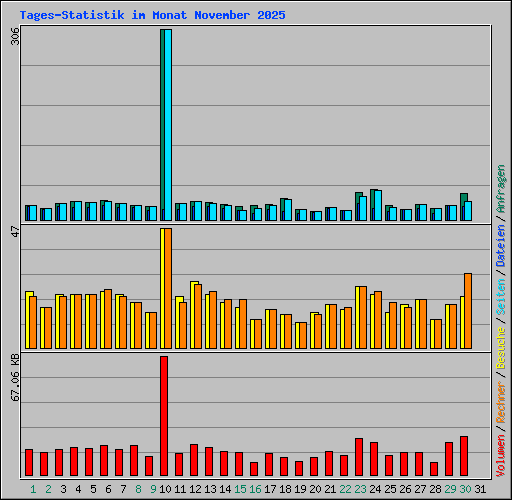This screenshot has width=512, height=500.
Task: Click day label '9' on the axis
Action: coord(153,489)
